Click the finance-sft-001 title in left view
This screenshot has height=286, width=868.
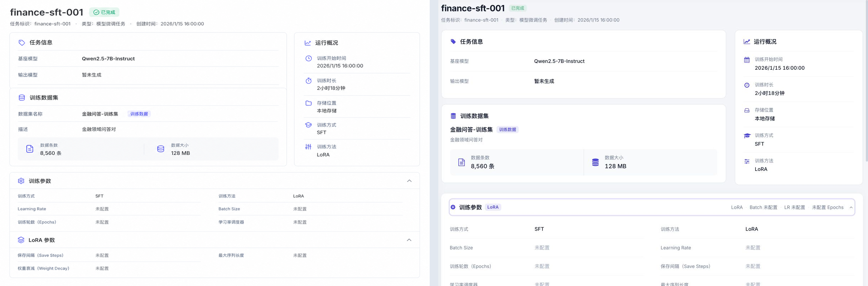click(x=47, y=12)
